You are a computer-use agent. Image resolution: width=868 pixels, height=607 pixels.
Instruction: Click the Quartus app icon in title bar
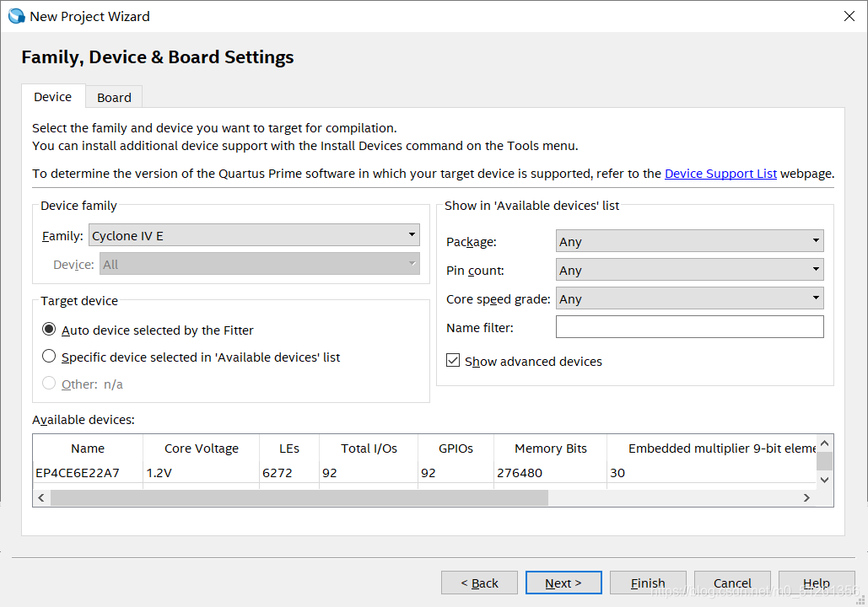click(16, 16)
